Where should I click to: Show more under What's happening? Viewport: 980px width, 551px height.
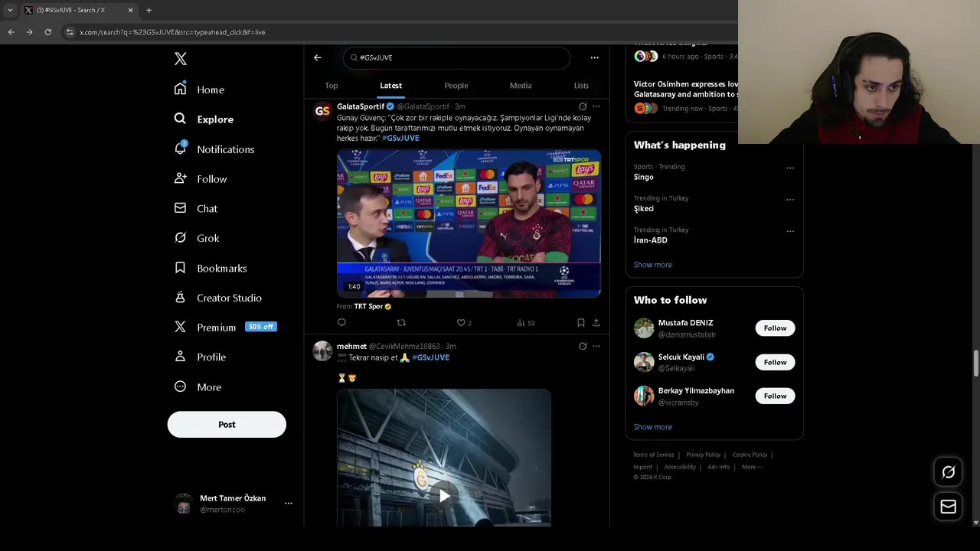pos(652,265)
